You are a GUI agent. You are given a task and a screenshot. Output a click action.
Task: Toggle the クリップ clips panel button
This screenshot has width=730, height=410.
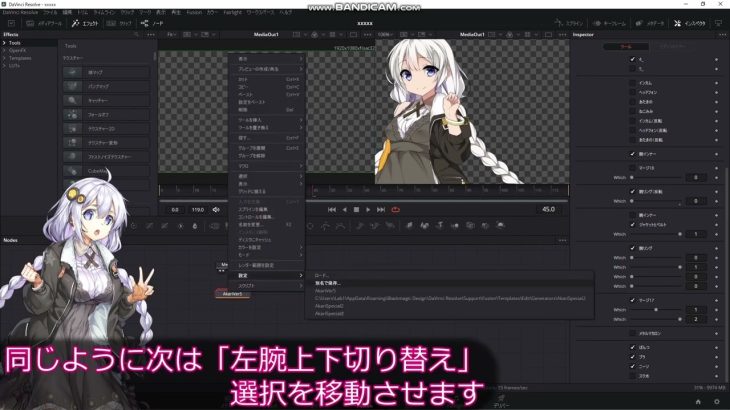pos(120,23)
